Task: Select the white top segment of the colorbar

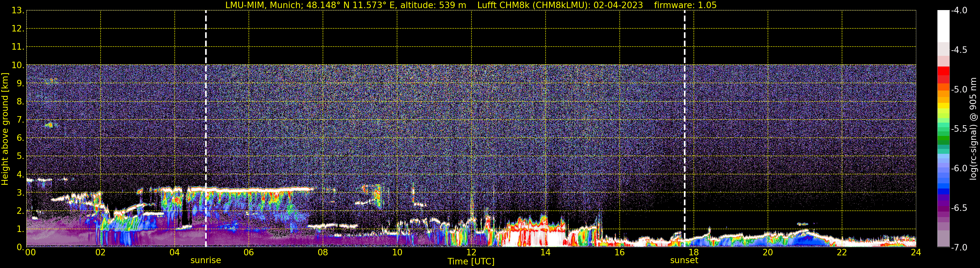Action: tap(943, 26)
